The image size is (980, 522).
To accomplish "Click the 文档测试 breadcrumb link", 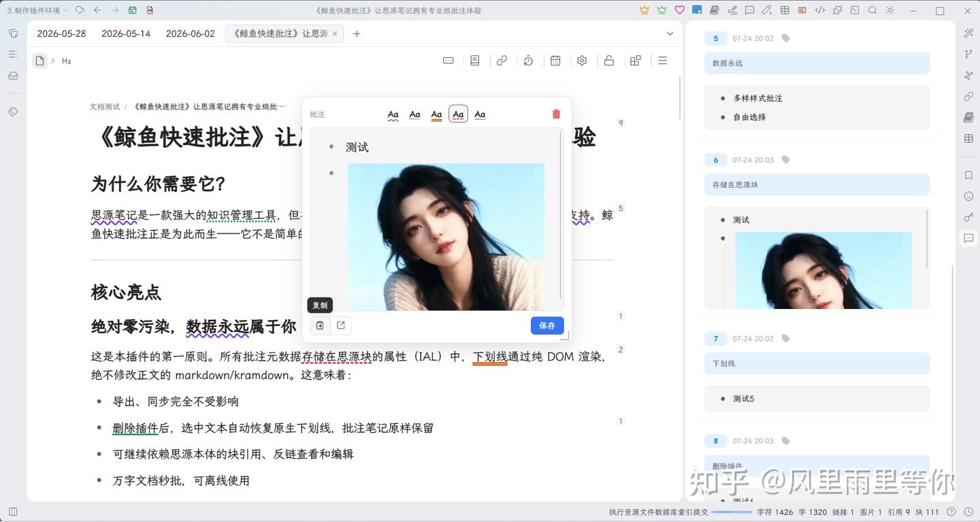I will click(x=105, y=106).
